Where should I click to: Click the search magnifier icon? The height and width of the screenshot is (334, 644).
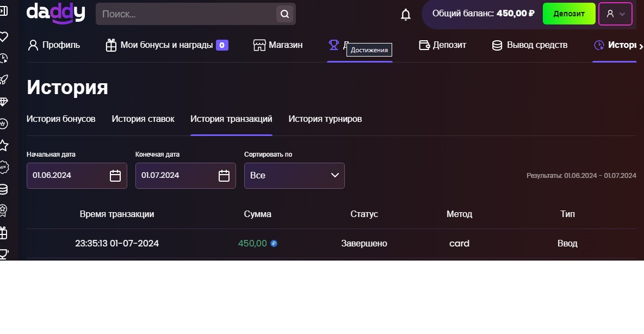(284, 14)
